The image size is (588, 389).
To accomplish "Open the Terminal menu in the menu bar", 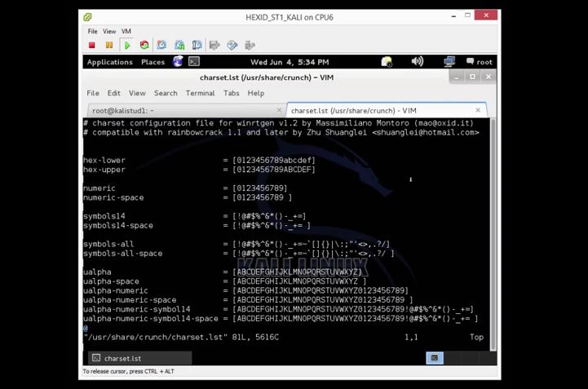I will pos(201,93).
